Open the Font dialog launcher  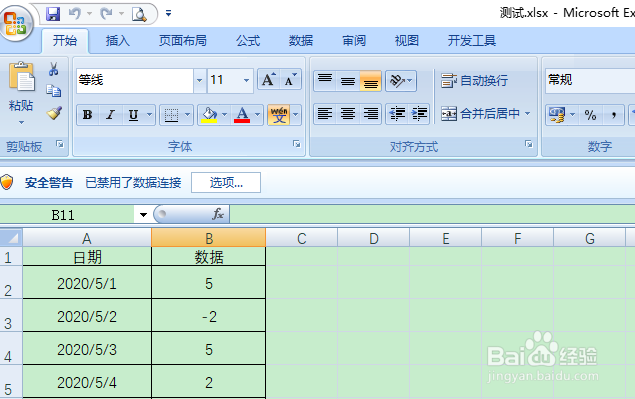point(297,144)
